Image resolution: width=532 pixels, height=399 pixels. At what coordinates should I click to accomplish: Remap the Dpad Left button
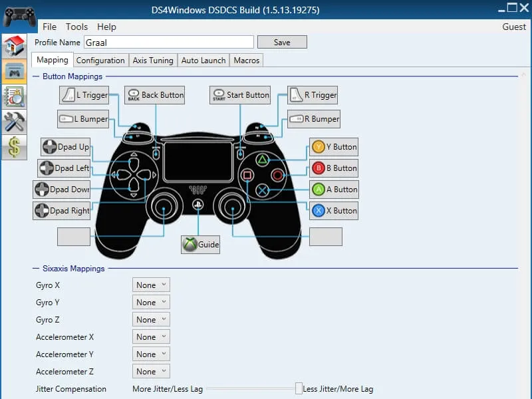64,168
